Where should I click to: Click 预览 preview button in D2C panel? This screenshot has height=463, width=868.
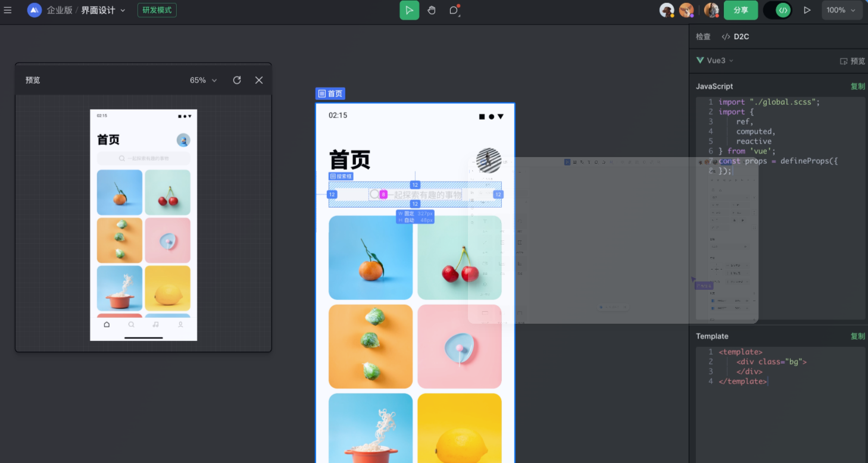coord(853,61)
